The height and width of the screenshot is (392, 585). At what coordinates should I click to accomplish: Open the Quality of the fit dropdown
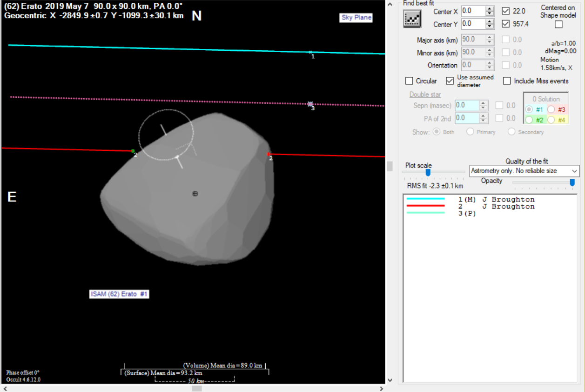(524, 171)
